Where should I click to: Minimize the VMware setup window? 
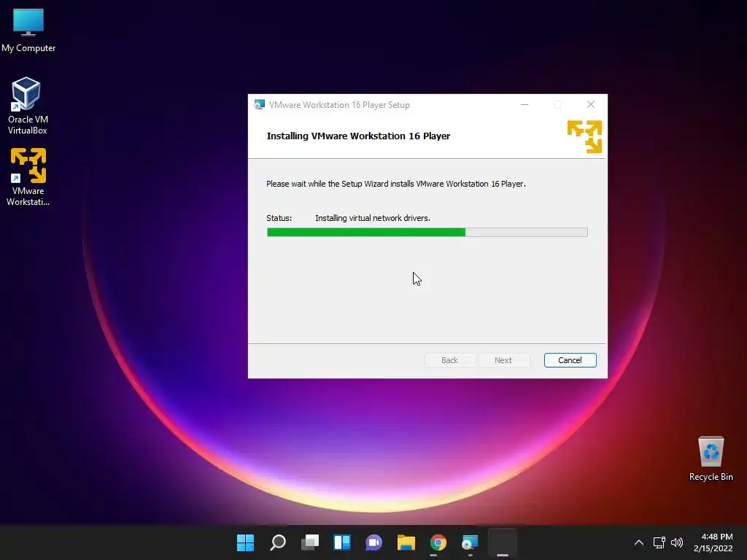(525, 105)
